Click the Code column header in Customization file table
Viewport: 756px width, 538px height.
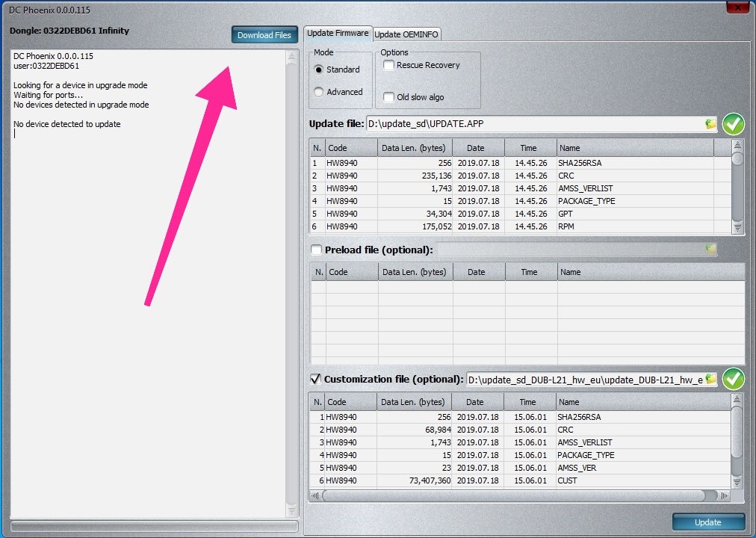coord(350,402)
